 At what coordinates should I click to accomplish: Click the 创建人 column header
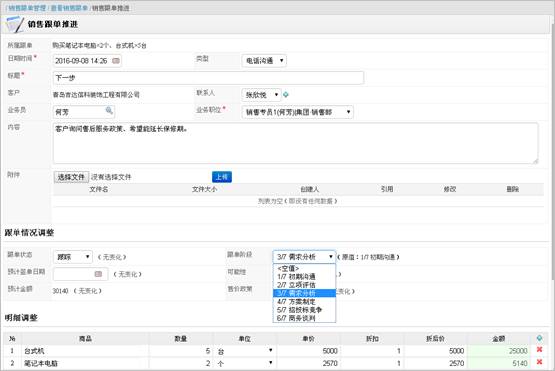pyautogui.click(x=310, y=189)
